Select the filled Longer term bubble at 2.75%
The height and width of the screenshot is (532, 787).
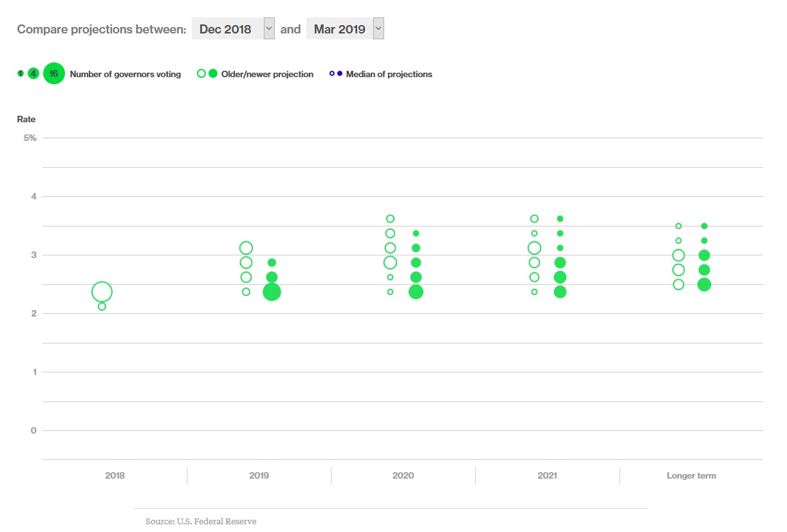click(704, 270)
